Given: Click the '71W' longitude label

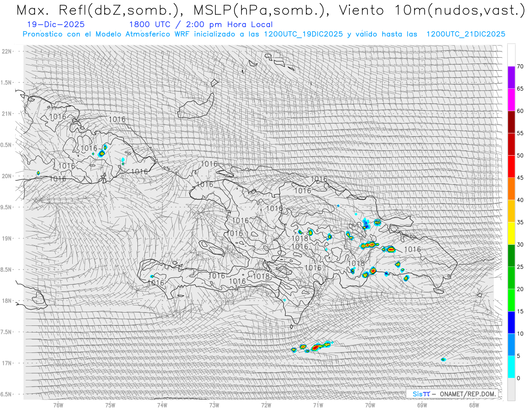Looking at the screenshot, I should coord(318,405).
